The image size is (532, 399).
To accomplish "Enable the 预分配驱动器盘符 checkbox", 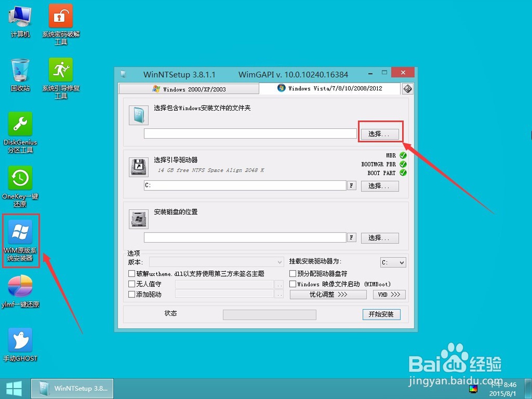I will [x=293, y=273].
